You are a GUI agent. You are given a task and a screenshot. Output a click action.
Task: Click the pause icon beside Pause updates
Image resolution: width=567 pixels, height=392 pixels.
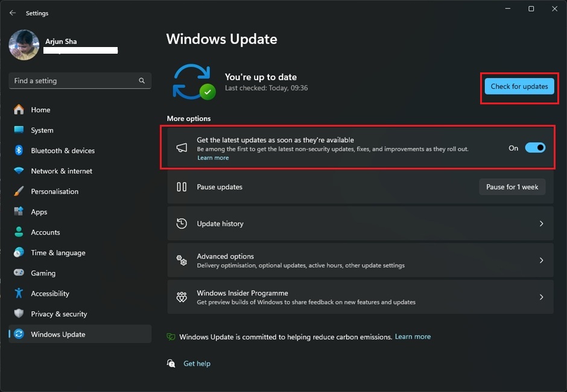coord(182,187)
